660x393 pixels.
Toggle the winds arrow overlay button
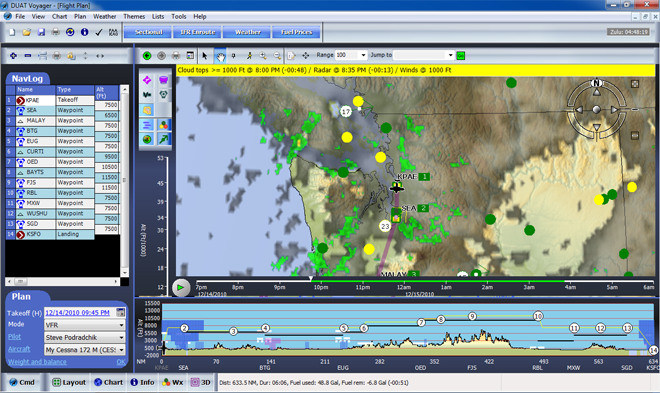pos(163,139)
